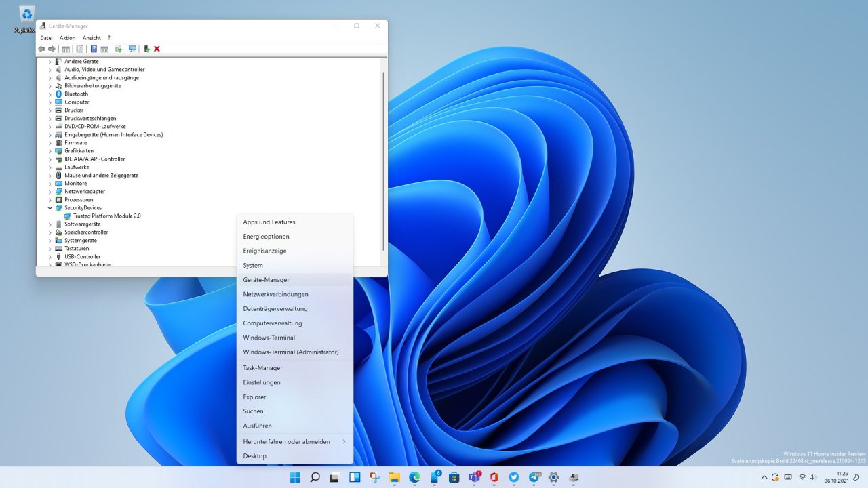Click the monitor icon to scan hardware changes
The width and height of the screenshot is (868, 488).
[x=132, y=49]
